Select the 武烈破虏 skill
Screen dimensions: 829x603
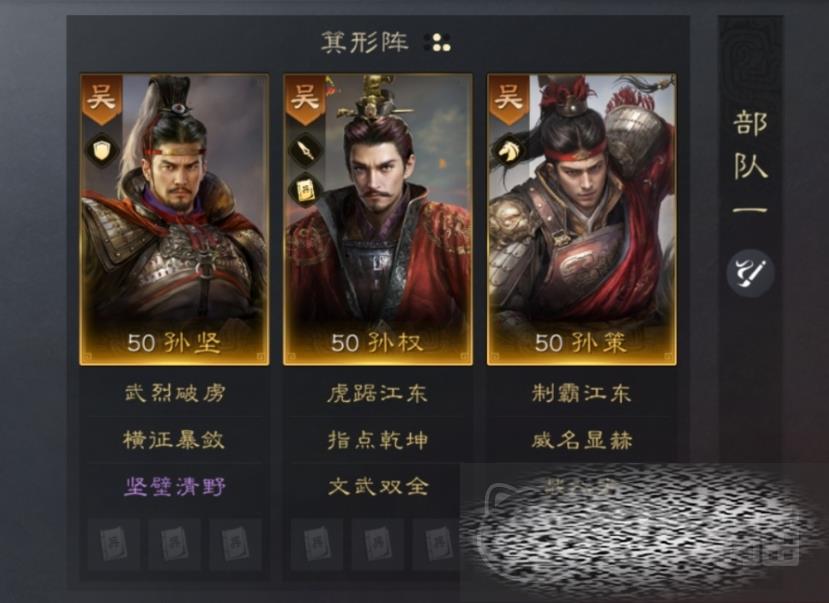click(174, 393)
